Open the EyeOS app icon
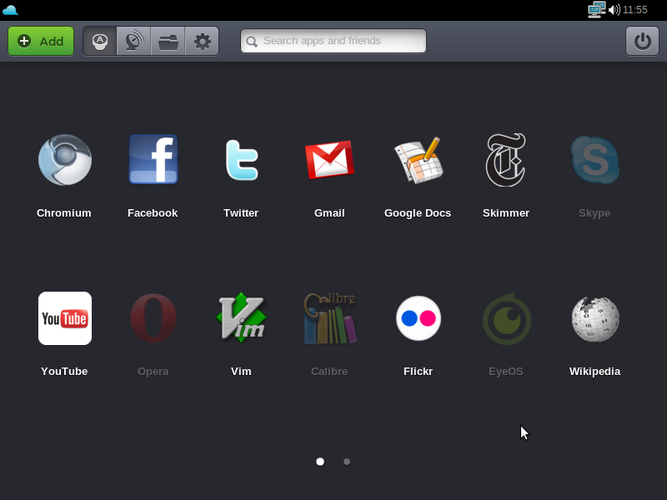This screenshot has height=500, width=667. 506,318
